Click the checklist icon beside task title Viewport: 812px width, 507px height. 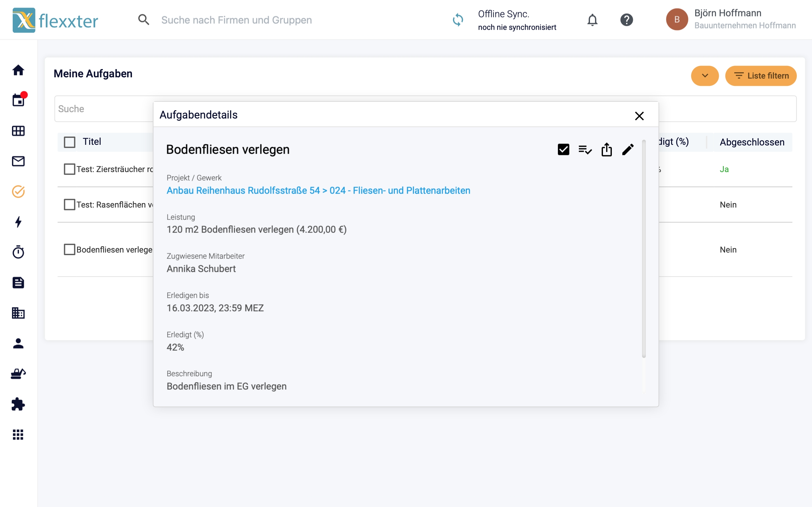pyautogui.click(x=585, y=150)
